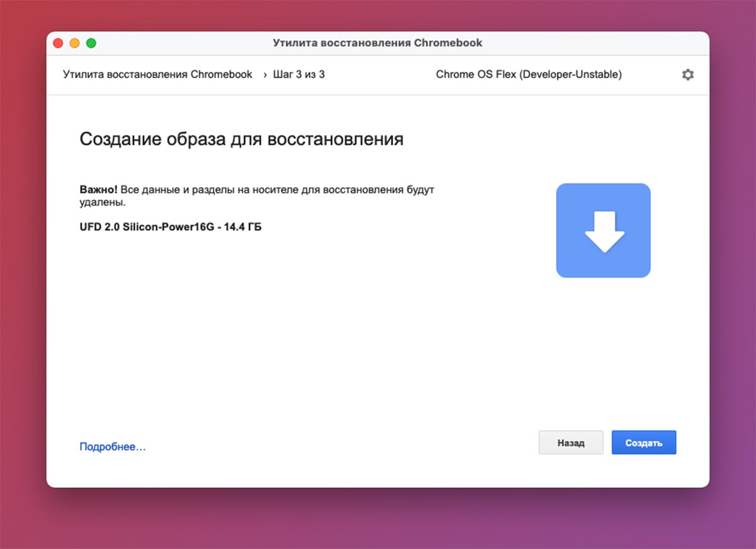Image resolution: width=756 pixels, height=549 pixels.
Task: Select the Шаг 3 из 3 step label
Action: pos(299,74)
